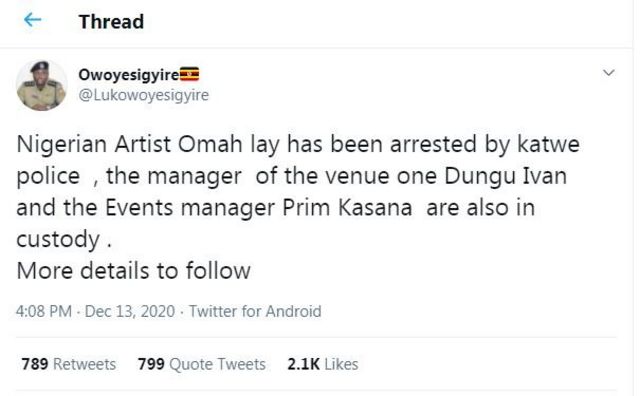Viewport: 640px width, 396px height.
Task: View the 799 Quote Tweets list
Action: [202, 364]
